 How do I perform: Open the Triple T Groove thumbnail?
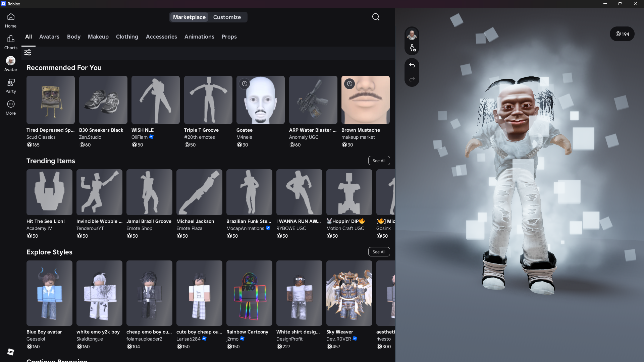tap(208, 100)
